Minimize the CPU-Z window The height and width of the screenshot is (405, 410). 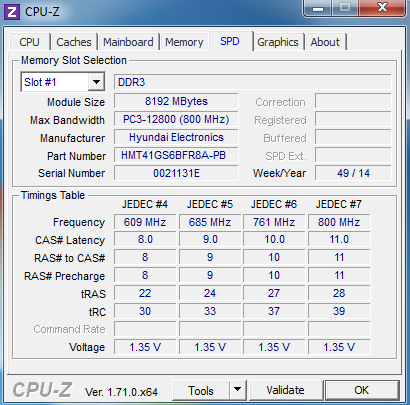pos(317,8)
